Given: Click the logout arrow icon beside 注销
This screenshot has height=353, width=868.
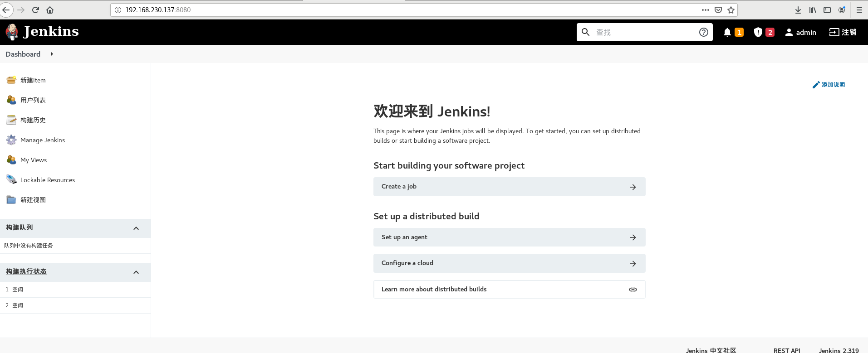Looking at the screenshot, I should [834, 32].
